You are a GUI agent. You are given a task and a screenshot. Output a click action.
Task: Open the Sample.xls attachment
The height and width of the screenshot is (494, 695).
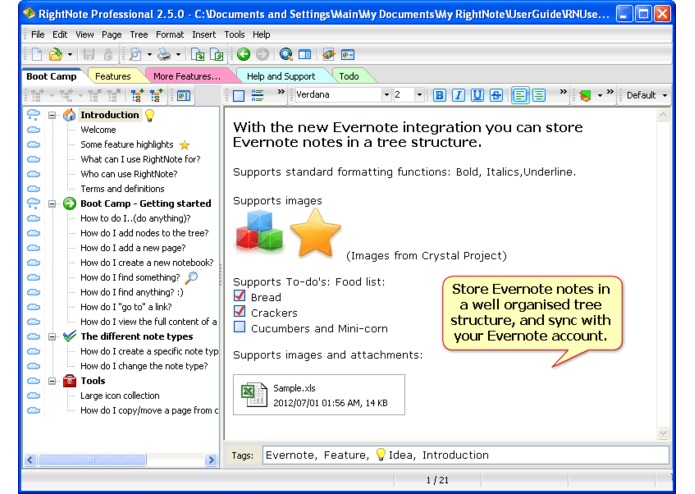coord(319,395)
